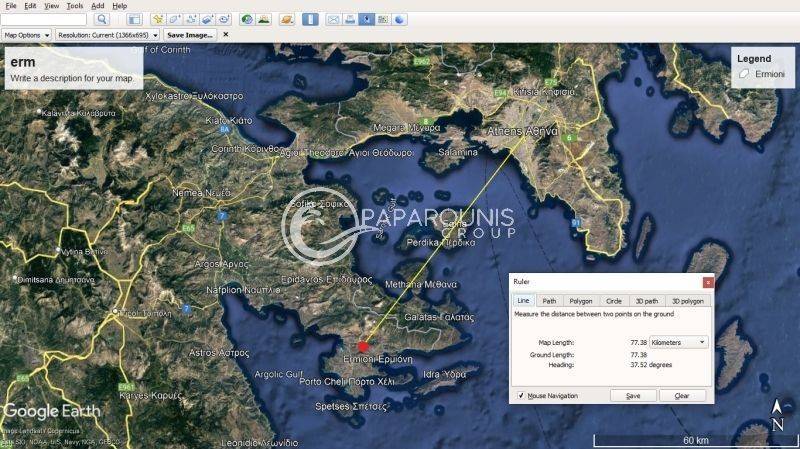Click the search input field

[44, 19]
